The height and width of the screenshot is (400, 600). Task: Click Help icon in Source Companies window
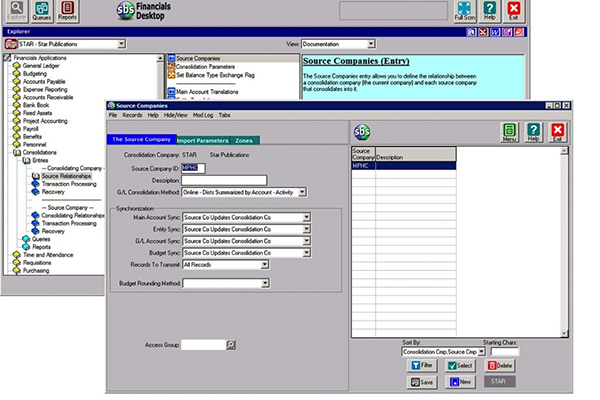point(533,132)
